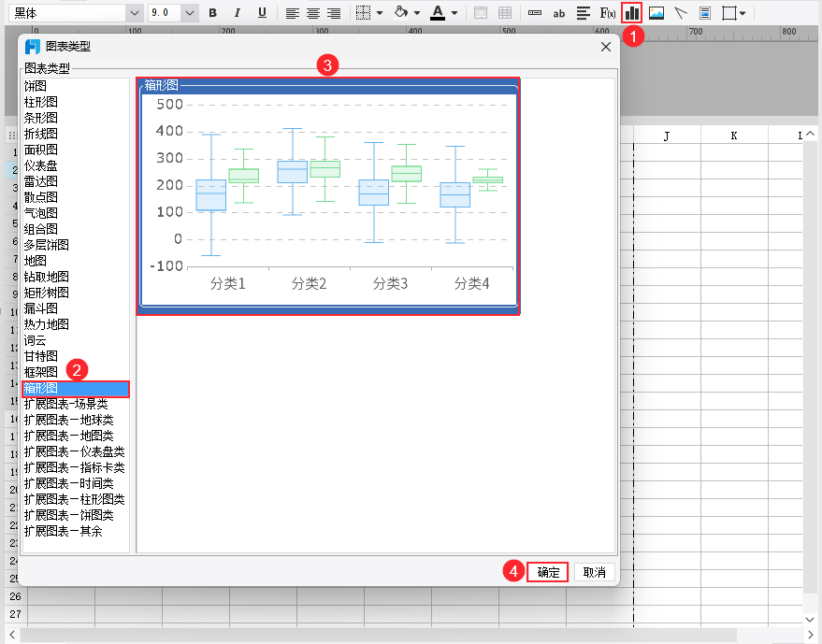The width and height of the screenshot is (822, 644).
Task: Align text to the left
Action: [x=293, y=13]
